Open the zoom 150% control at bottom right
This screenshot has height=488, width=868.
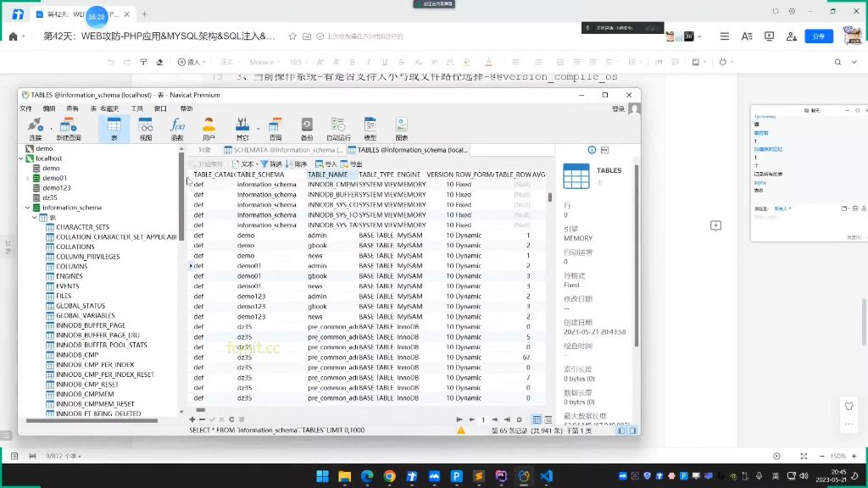[838, 456]
